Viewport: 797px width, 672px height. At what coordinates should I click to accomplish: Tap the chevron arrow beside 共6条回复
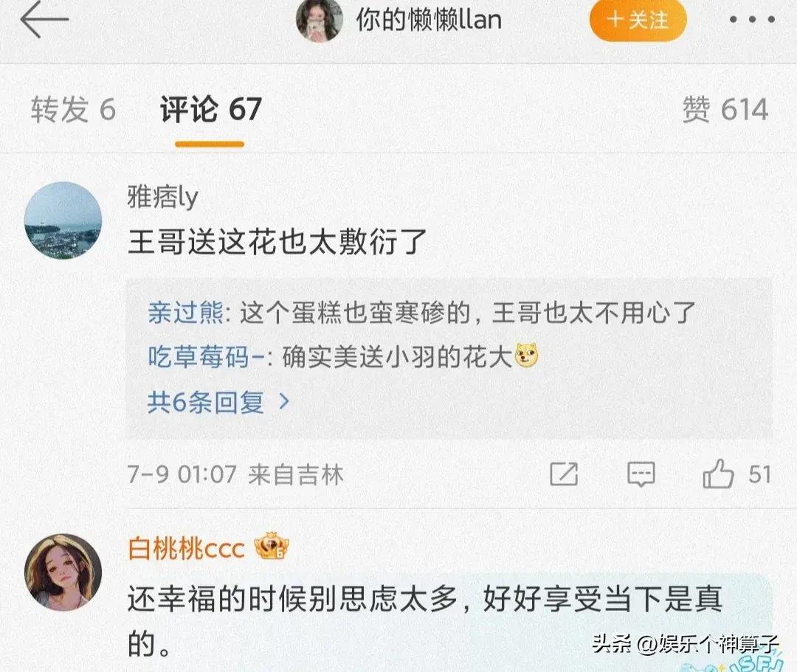point(284,402)
